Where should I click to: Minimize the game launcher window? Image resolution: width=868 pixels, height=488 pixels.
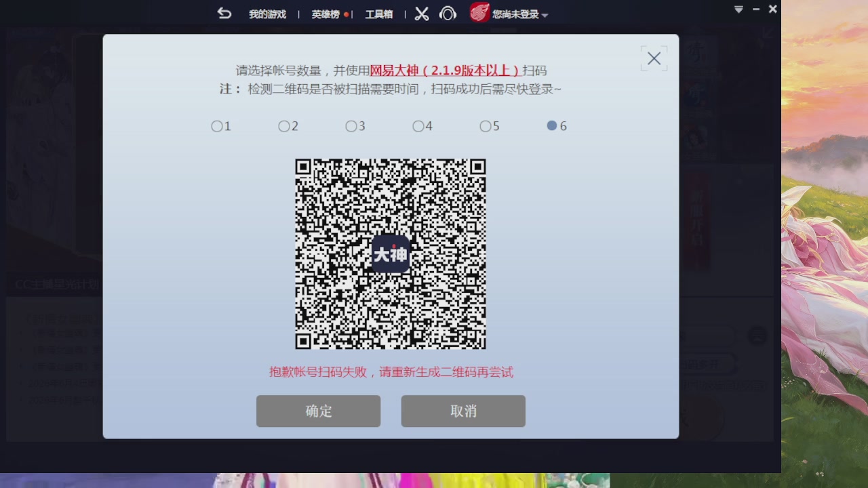click(x=756, y=9)
